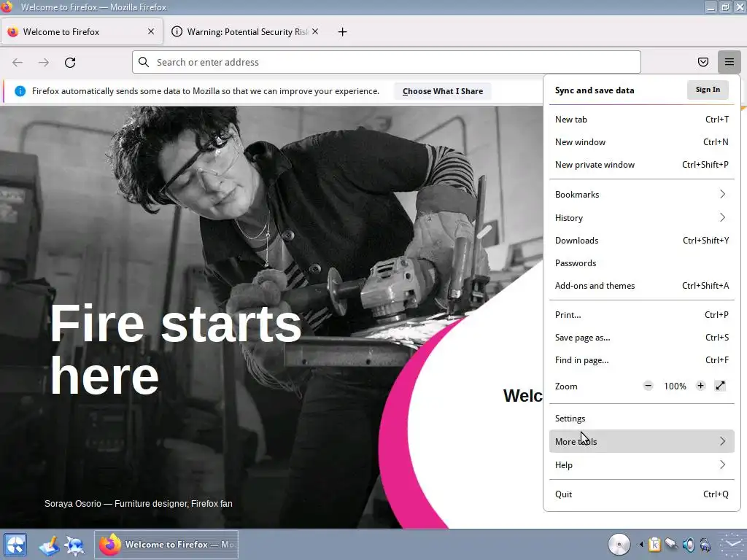747x560 pixels.
Task: Close the Welcome to Firefox tab
Action: click(x=151, y=31)
